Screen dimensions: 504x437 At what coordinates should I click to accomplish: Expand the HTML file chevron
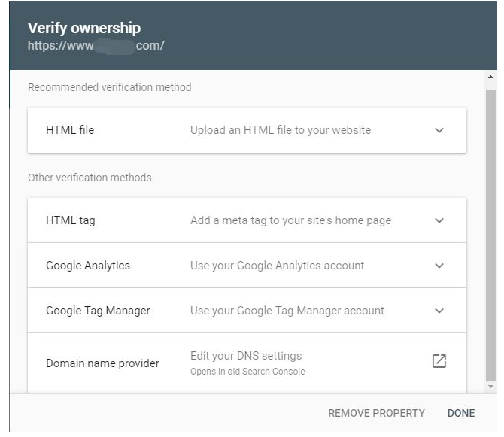439,130
